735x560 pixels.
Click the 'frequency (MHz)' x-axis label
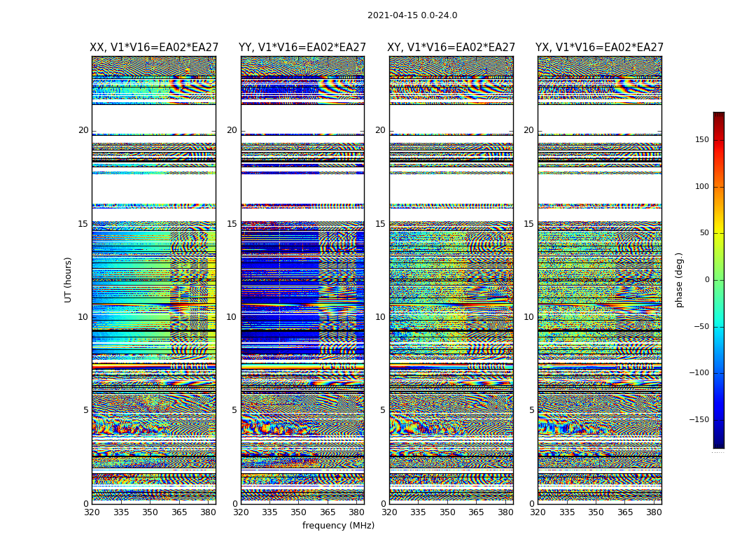pyautogui.click(x=338, y=526)
